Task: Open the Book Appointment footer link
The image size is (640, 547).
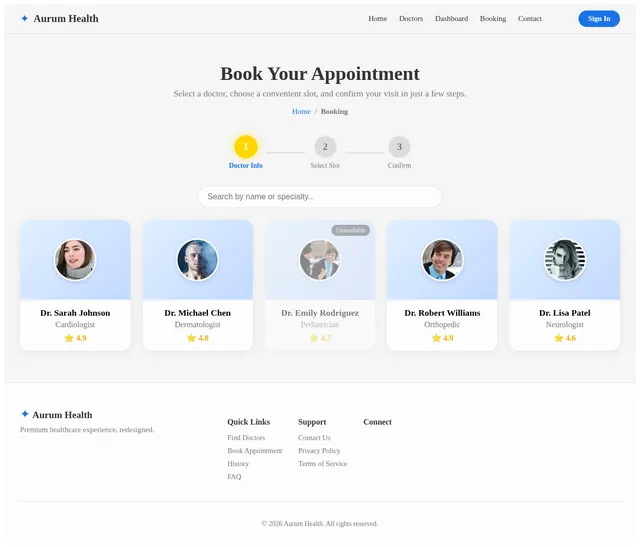Action: click(x=255, y=451)
